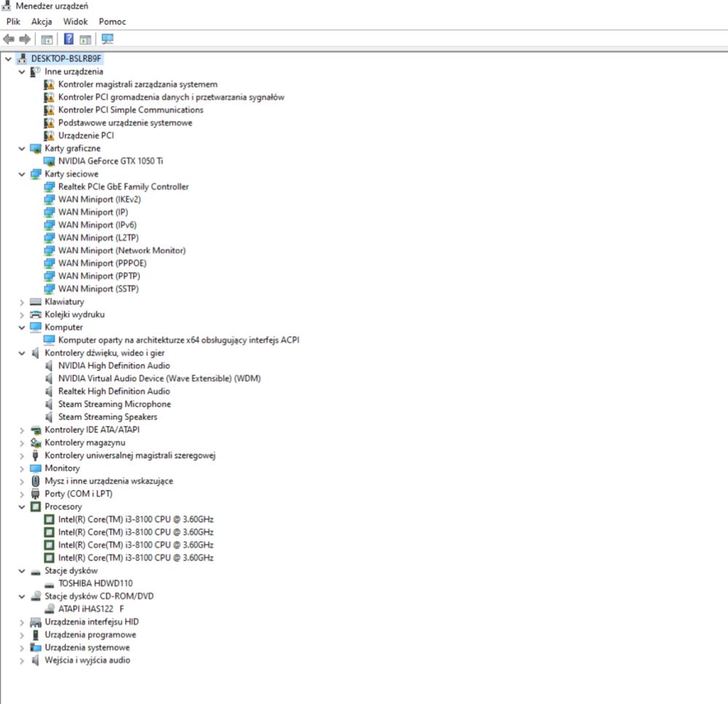Click the Porty (COM i LPT) icon
This screenshot has height=704, width=728.
(35, 494)
